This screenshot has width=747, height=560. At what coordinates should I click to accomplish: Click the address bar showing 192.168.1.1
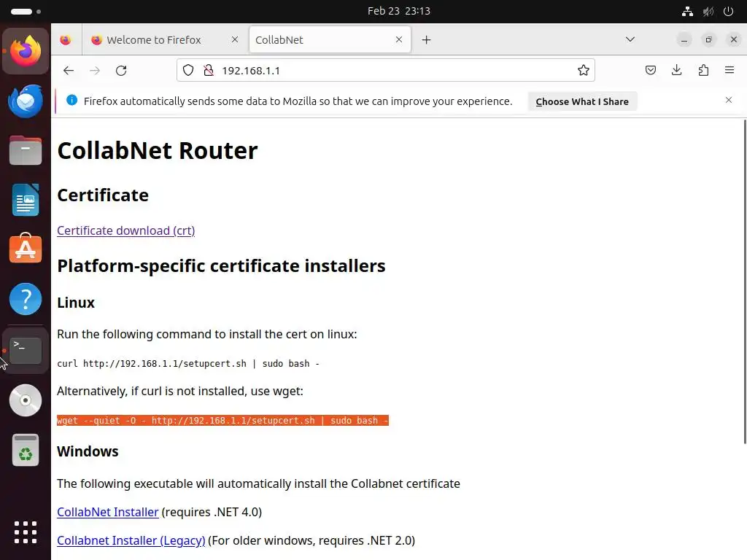385,71
